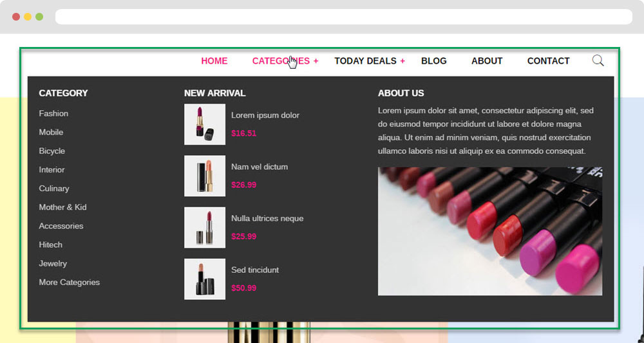Select the Mobile category link
Viewport: 644px width, 343px height.
coord(51,132)
